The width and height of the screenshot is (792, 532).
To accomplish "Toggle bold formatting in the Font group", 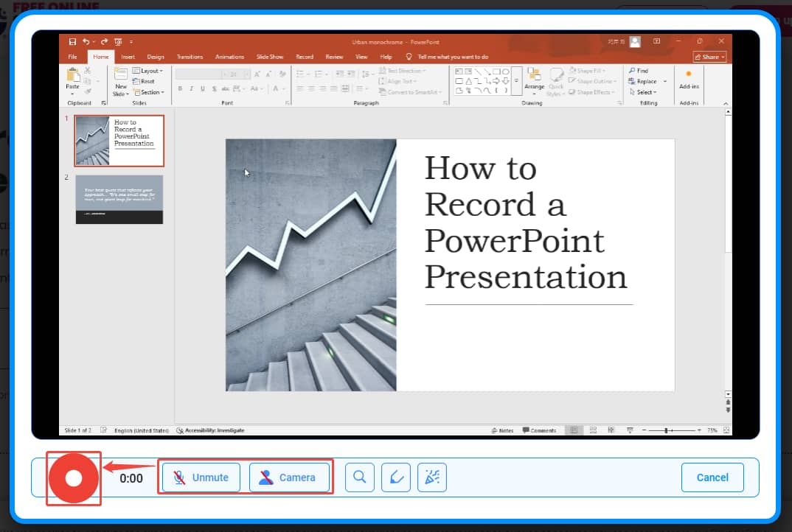I will (x=179, y=88).
